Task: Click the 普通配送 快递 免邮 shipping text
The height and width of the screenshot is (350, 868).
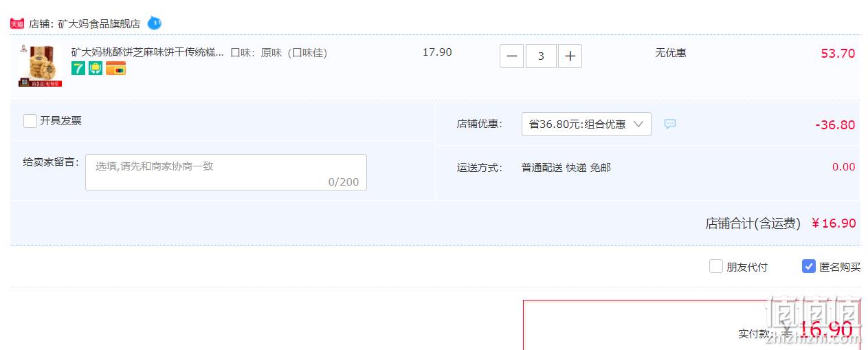Action: click(x=566, y=167)
